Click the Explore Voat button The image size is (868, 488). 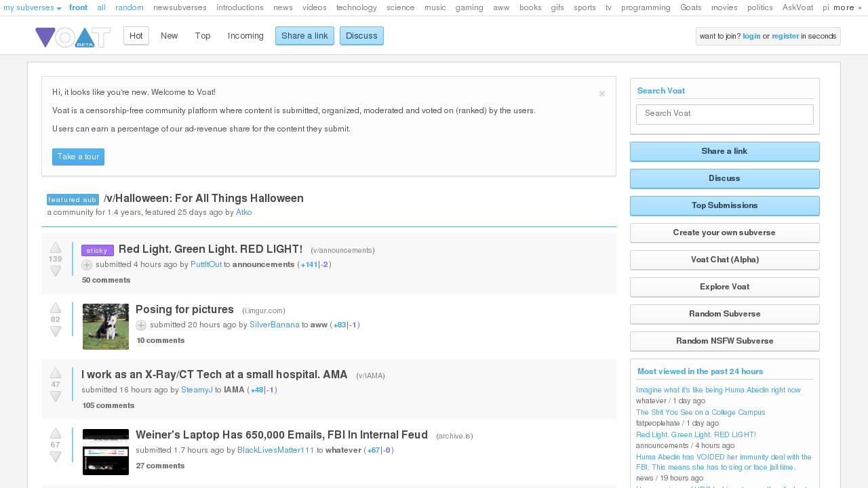(725, 287)
